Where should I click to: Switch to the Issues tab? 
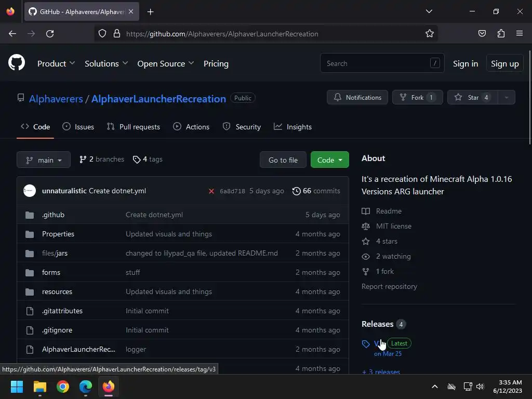[78, 127]
